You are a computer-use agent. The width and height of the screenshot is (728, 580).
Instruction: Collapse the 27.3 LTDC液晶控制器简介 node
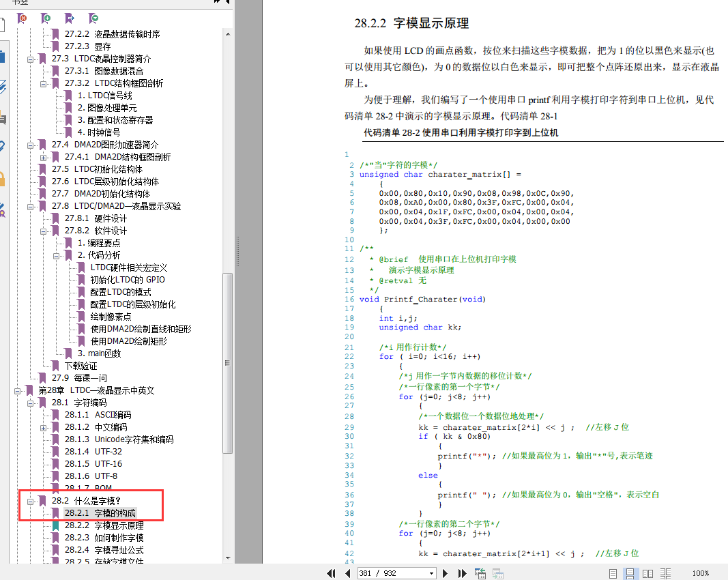[31, 59]
